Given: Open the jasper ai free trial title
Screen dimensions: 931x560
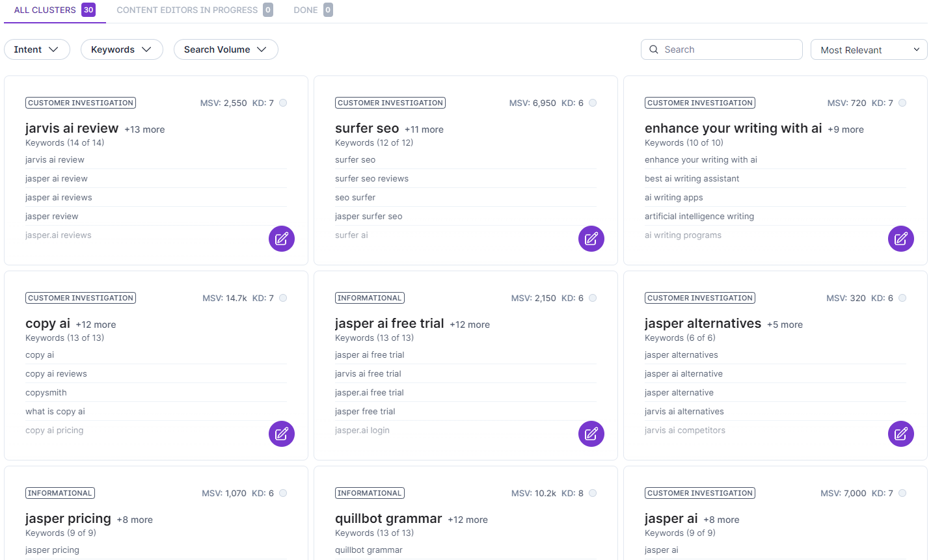Looking at the screenshot, I should point(390,323).
